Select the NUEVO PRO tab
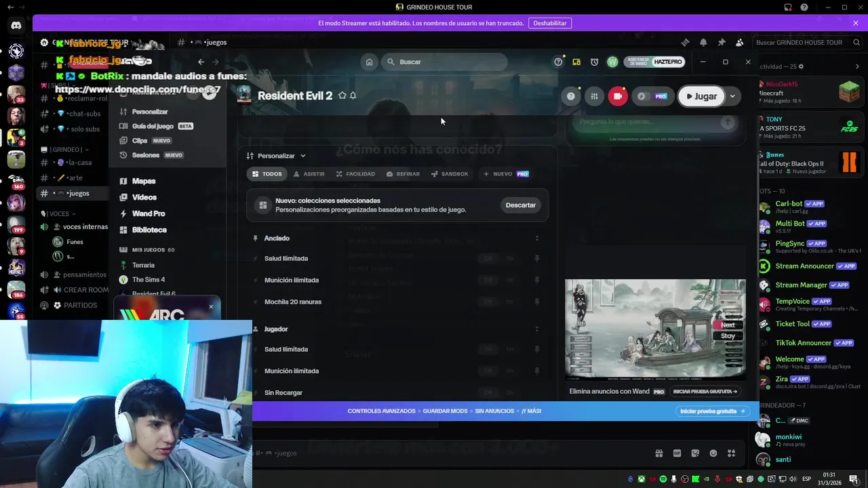This screenshot has width=868, height=488. point(505,174)
